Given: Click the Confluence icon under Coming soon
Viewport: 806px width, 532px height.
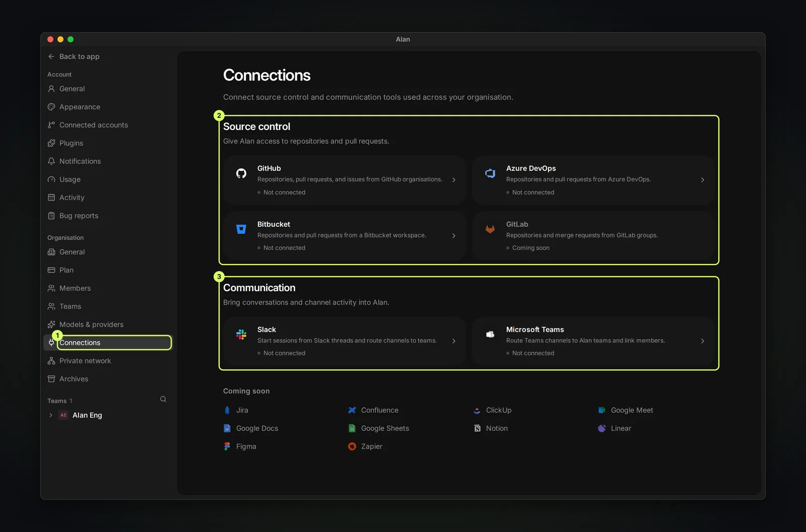Looking at the screenshot, I should coord(352,410).
